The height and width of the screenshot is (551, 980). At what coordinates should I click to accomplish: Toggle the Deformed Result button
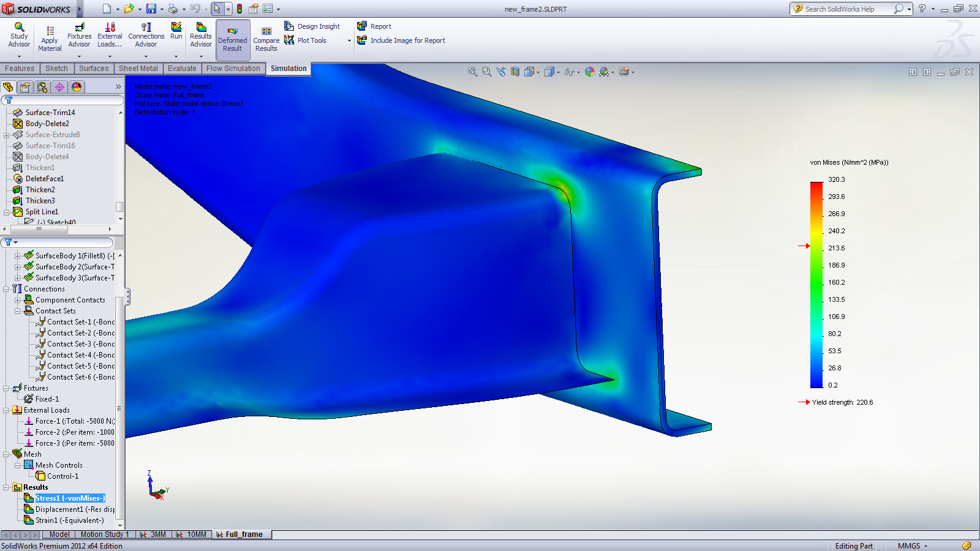pos(233,39)
